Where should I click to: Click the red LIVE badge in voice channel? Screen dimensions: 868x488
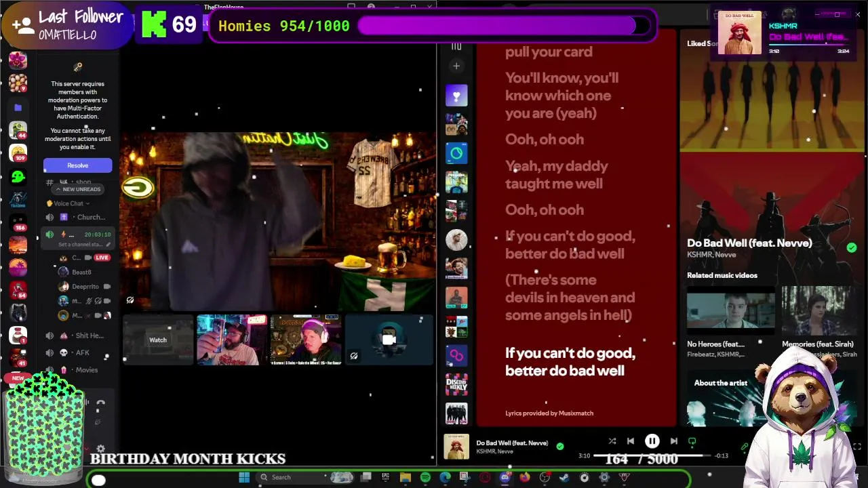(102, 258)
